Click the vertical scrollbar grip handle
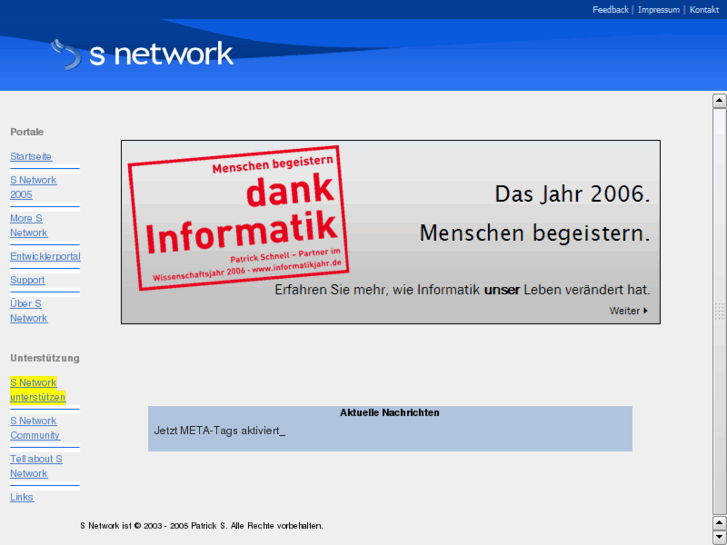The height and width of the screenshot is (545, 727). [x=719, y=311]
